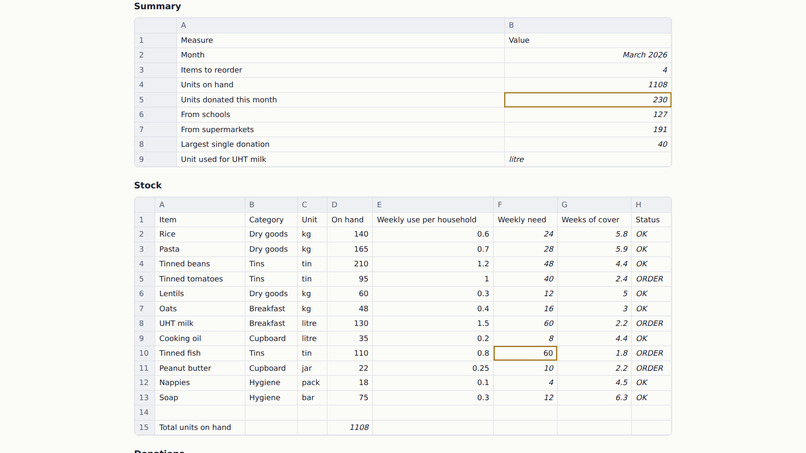806x453 pixels.
Task: Click the 'UHT milk' item cell
Action: pos(200,323)
